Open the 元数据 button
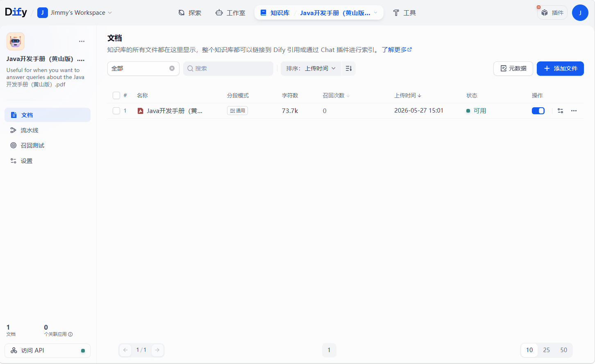Viewport: 595px width, 364px height. tap(513, 68)
